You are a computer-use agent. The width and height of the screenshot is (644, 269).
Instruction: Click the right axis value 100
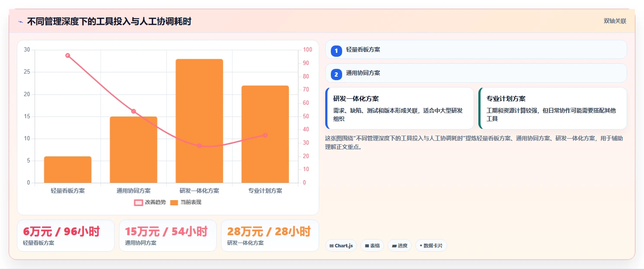tap(308, 50)
